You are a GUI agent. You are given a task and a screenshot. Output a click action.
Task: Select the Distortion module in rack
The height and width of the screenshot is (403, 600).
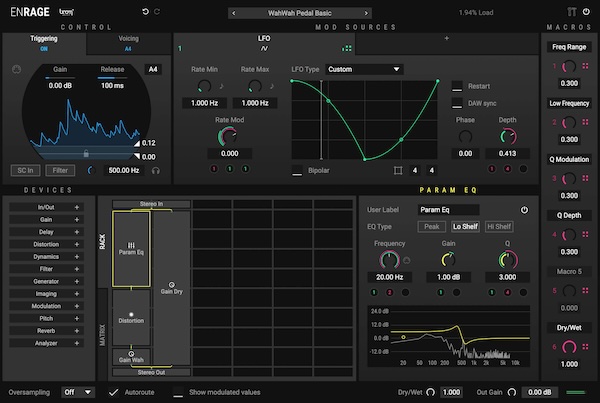[x=131, y=317]
